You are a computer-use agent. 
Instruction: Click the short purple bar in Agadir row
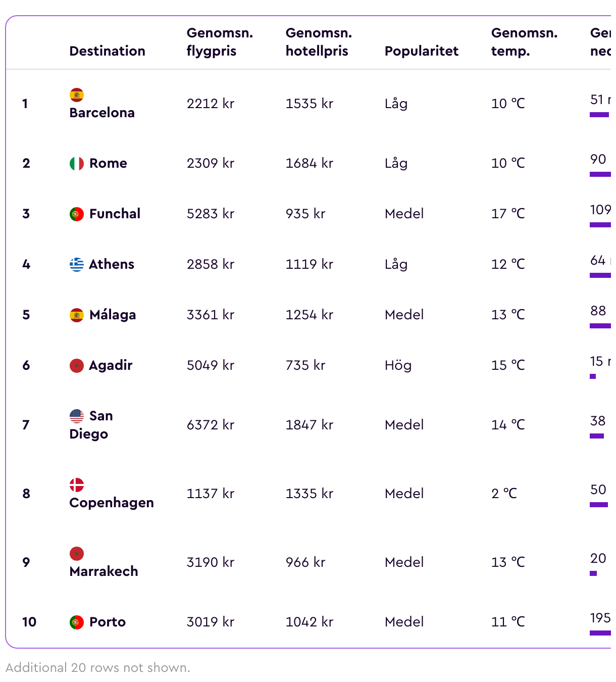pyautogui.click(x=593, y=376)
